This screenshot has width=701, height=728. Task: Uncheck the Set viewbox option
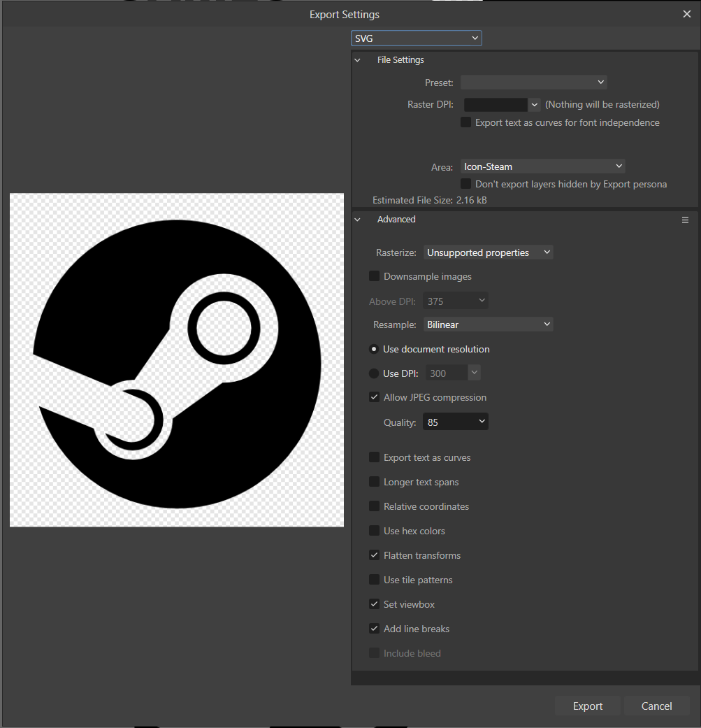374,604
